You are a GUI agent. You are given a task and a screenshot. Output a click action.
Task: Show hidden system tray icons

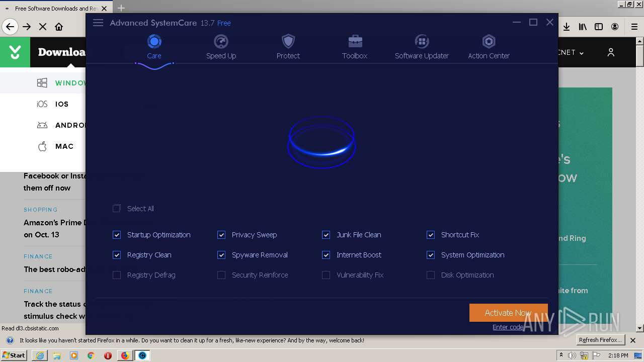coord(561,355)
